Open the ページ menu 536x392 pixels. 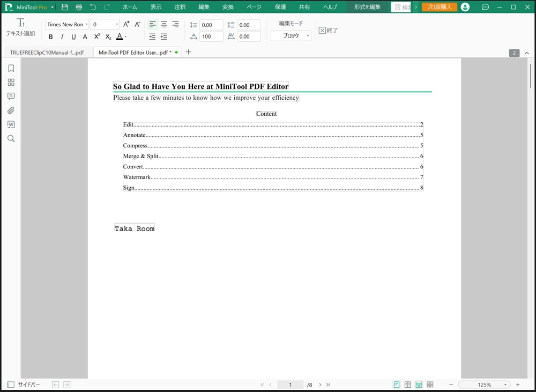coord(254,7)
